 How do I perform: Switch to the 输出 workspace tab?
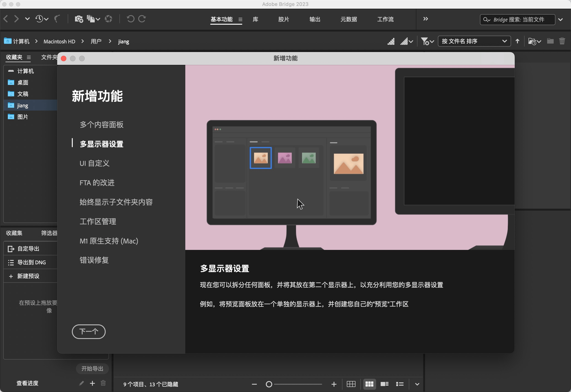(x=315, y=19)
